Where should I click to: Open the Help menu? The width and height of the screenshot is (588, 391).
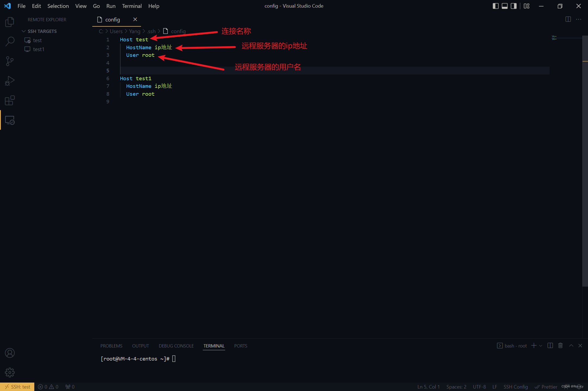pyautogui.click(x=154, y=6)
